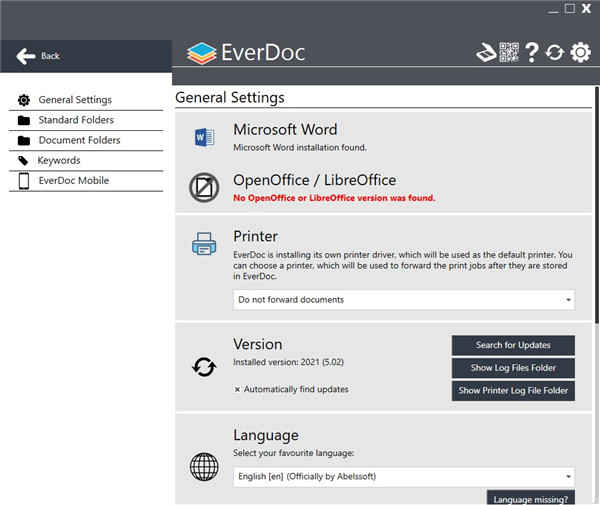Click Microsoft Word installation found text
The image size is (600, 505).
(x=300, y=148)
